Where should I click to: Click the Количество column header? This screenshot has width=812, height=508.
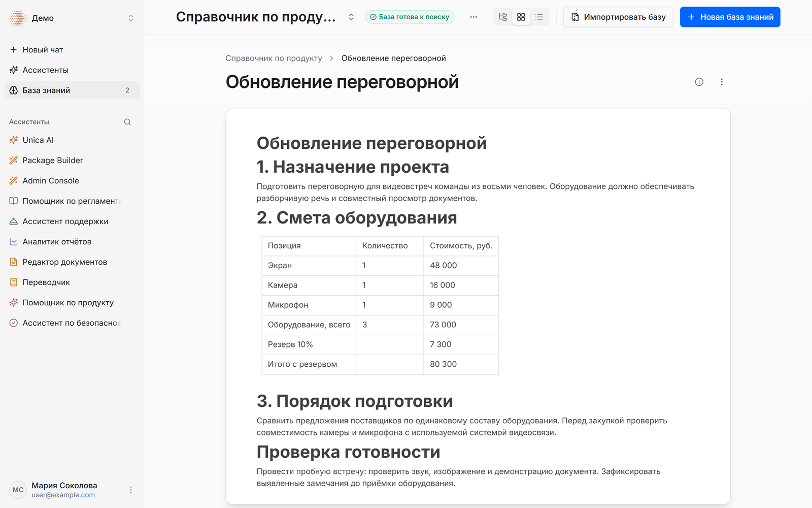click(x=390, y=246)
